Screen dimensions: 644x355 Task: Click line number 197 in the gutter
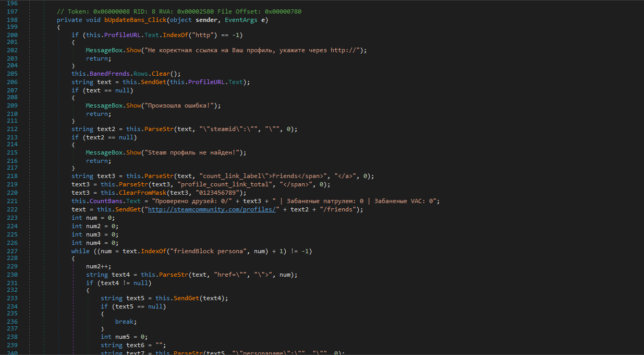coord(11,11)
